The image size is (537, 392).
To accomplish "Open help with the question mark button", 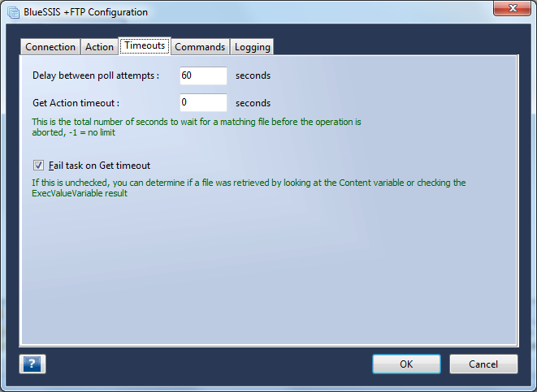I will click(32, 364).
